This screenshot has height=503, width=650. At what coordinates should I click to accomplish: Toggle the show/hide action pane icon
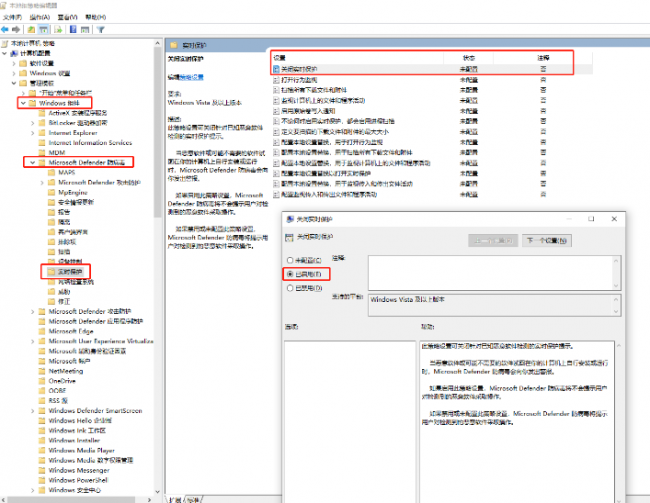(x=85, y=29)
